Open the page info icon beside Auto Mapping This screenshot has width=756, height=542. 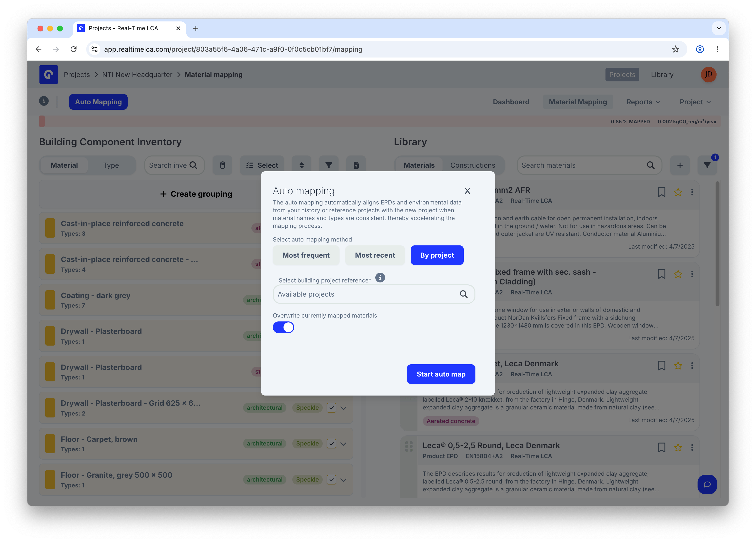click(44, 101)
